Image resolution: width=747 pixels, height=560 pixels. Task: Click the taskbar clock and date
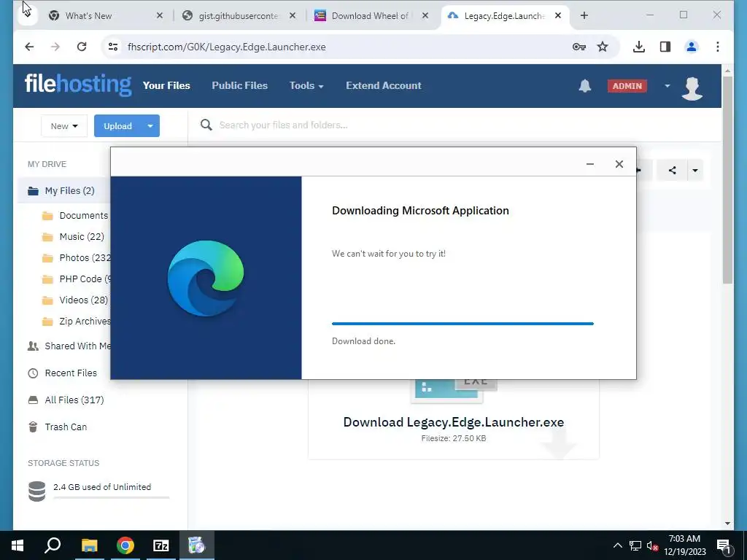tap(684, 545)
